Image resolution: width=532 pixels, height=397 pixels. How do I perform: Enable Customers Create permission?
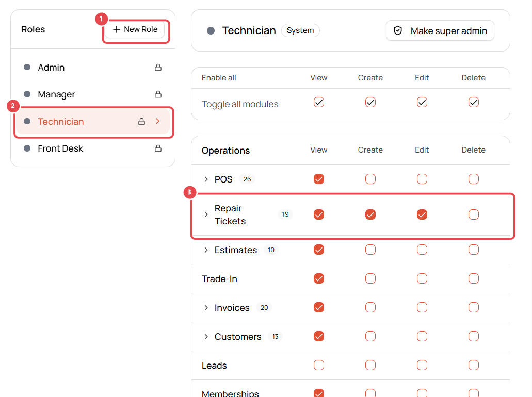(x=370, y=336)
